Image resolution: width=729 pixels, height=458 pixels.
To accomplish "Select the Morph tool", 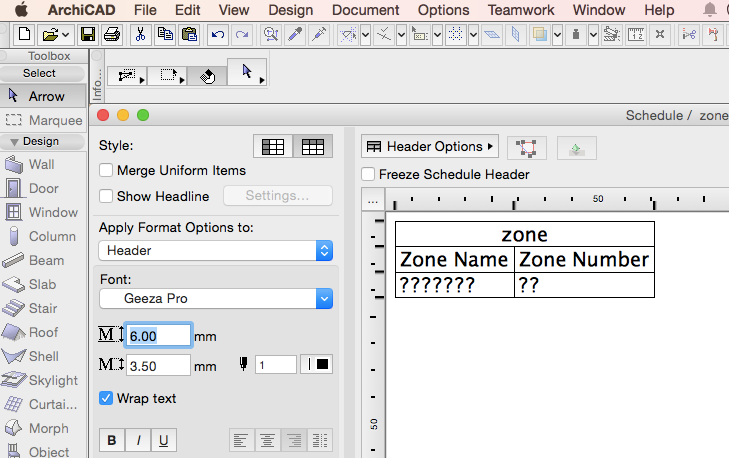I will (x=43, y=428).
